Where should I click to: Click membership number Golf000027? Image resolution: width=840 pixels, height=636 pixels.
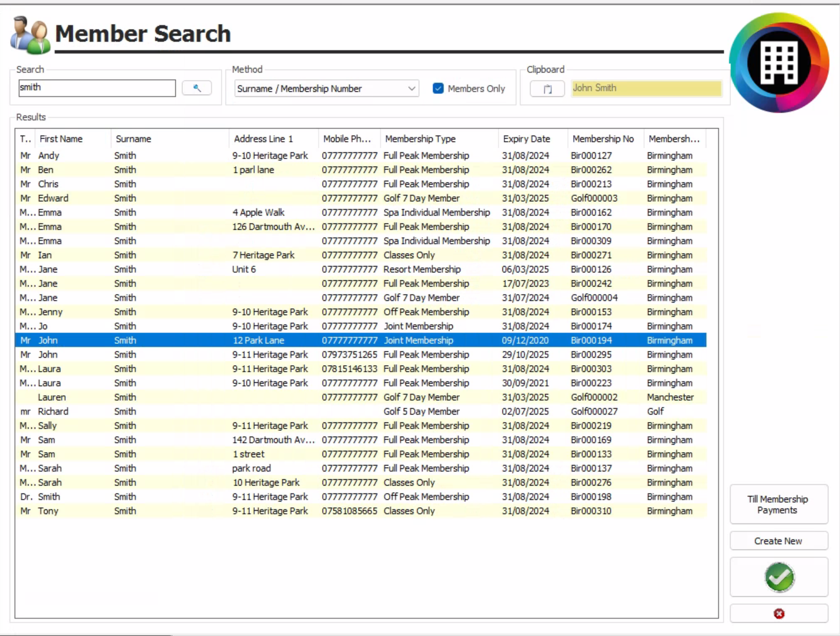coord(594,411)
